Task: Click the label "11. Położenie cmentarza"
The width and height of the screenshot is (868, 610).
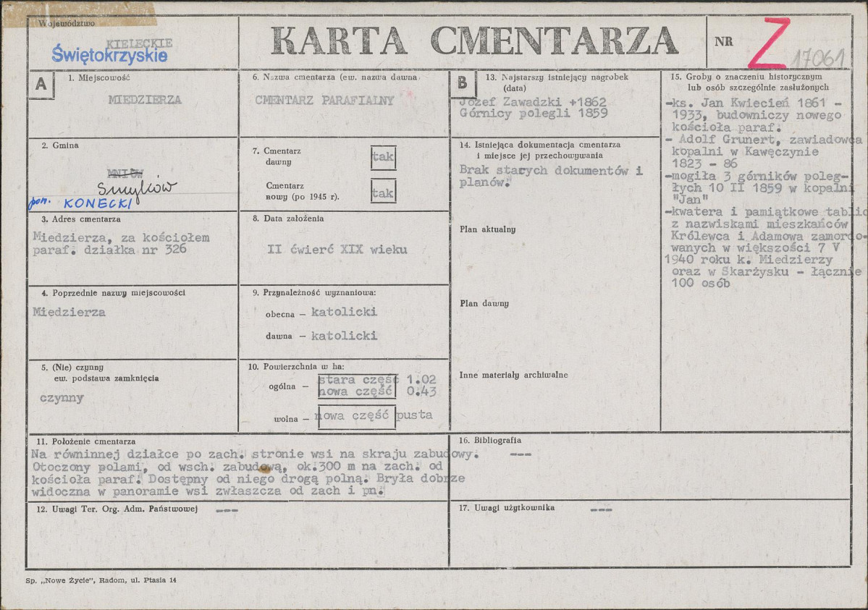Action: point(86,441)
